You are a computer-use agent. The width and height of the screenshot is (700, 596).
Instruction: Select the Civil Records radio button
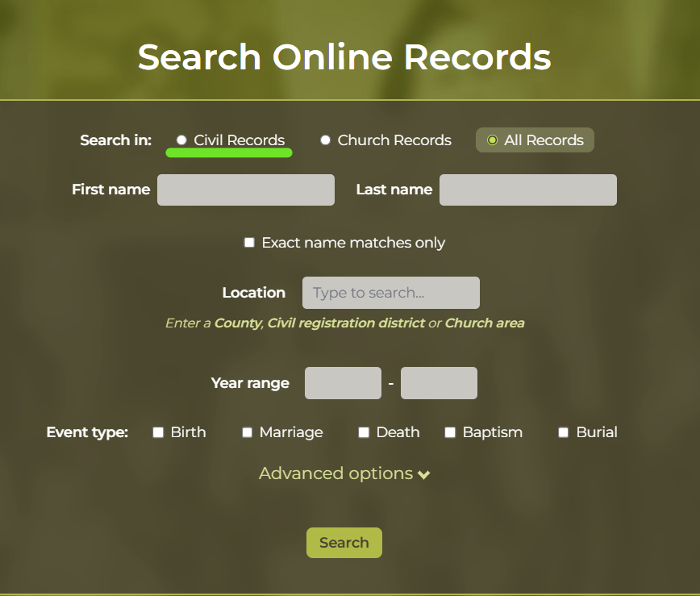point(181,140)
